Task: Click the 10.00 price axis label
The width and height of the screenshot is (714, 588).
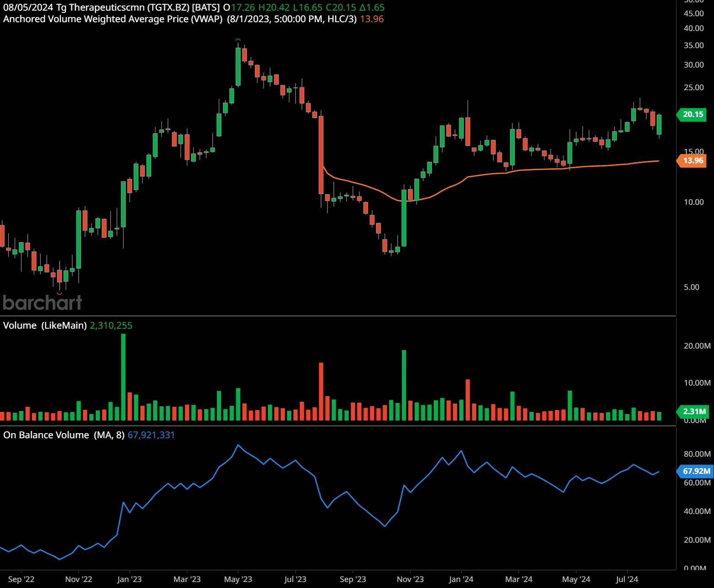Action: tap(694, 202)
